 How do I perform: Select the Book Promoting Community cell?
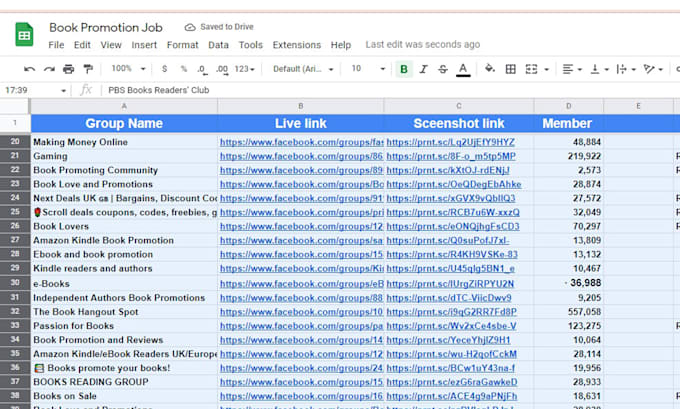coord(124,170)
